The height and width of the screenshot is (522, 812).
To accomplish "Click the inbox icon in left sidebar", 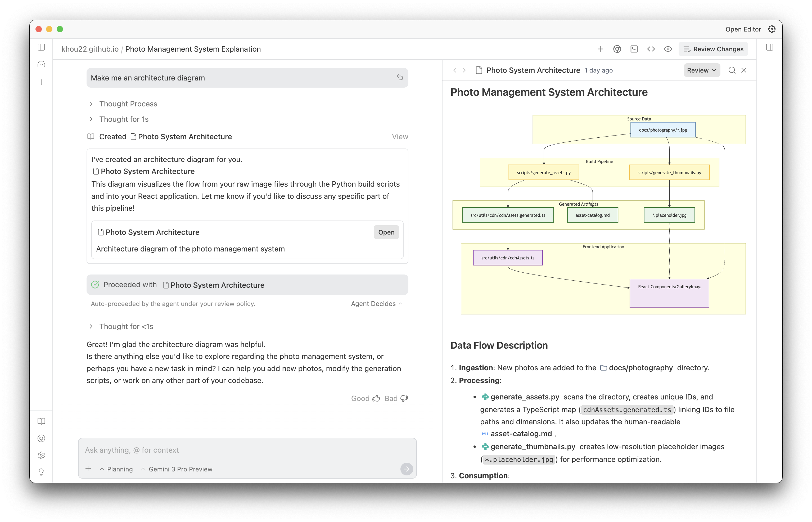I will (x=41, y=64).
